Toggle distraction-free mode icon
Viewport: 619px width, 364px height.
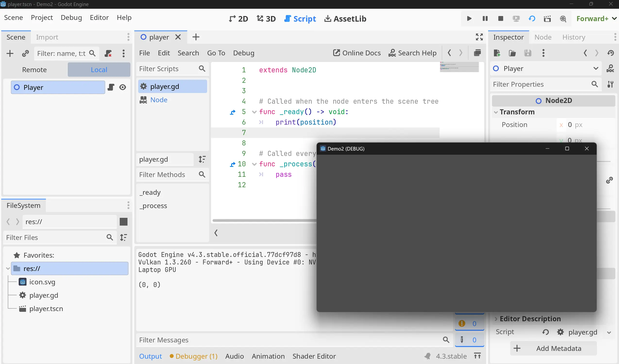(479, 37)
